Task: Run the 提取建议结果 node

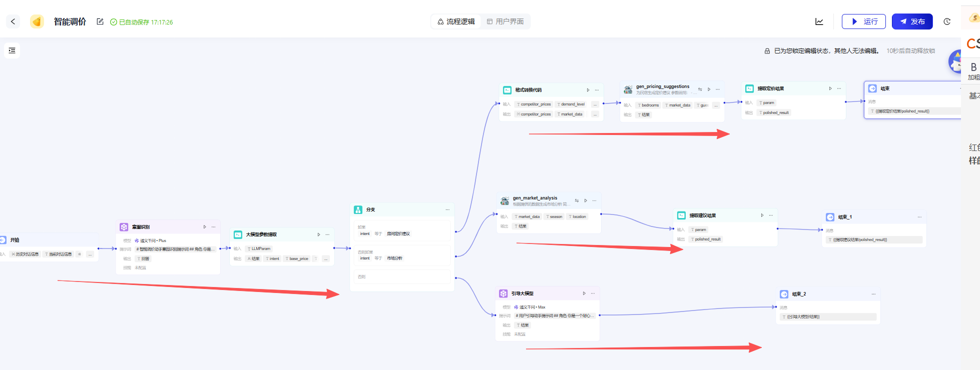Action: [x=762, y=215]
